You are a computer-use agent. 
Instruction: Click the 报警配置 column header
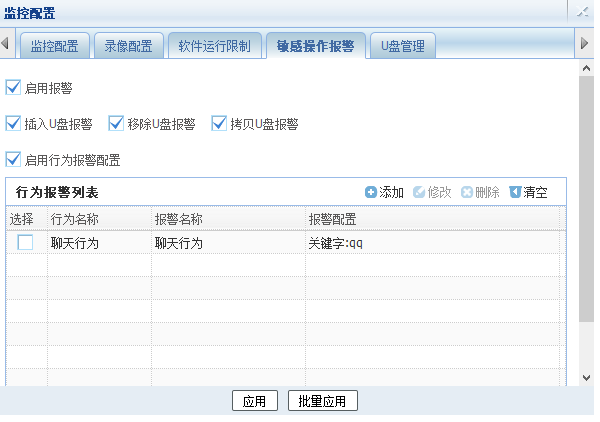pos(432,219)
